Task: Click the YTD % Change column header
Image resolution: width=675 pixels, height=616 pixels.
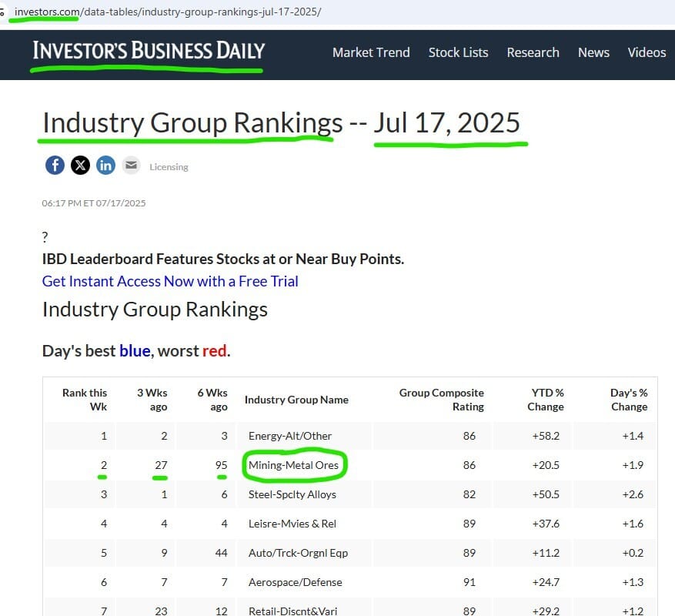Action: coord(546,400)
